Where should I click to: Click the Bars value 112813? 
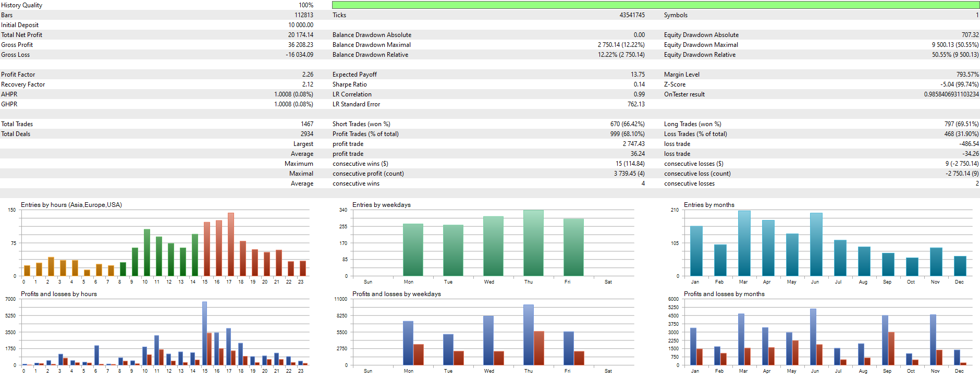(x=304, y=15)
